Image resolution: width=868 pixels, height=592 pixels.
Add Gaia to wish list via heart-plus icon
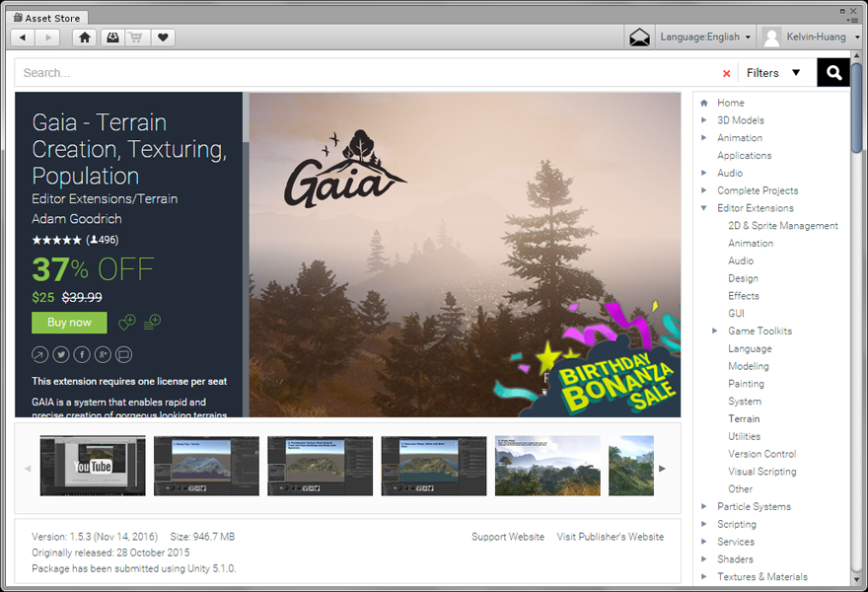pos(126,323)
